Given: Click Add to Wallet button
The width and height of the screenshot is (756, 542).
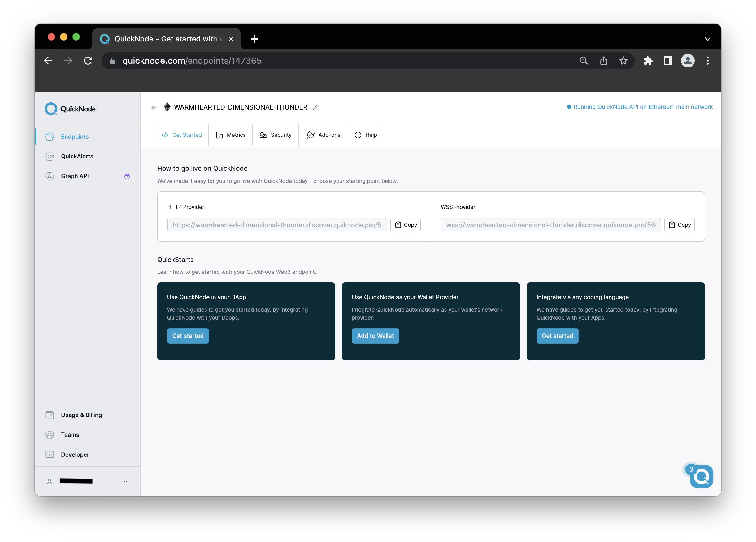Looking at the screenshot, I should 375,336.
